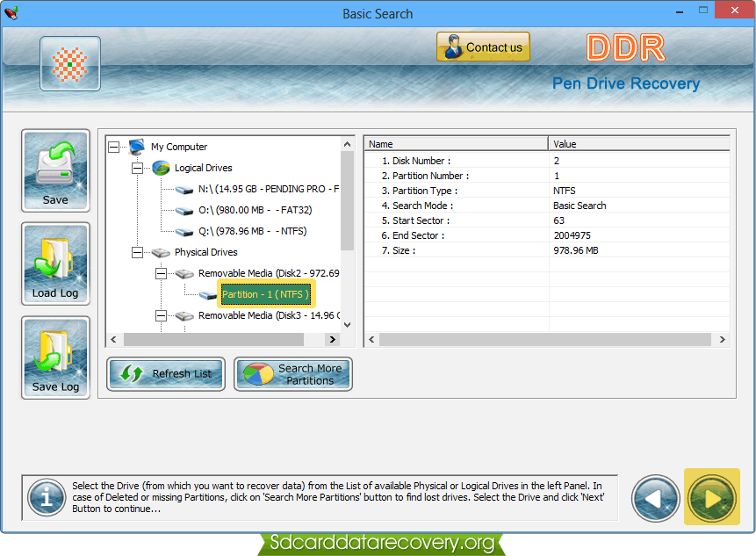Collapse Removable Media Disk2 node

[x=161, y=273]
